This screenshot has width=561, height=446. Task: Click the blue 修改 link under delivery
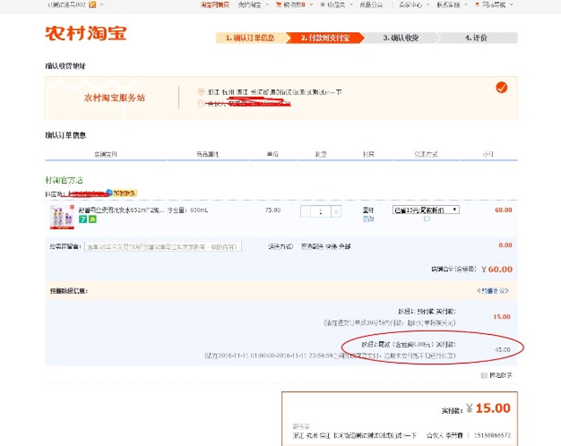(x=368, y=219)
